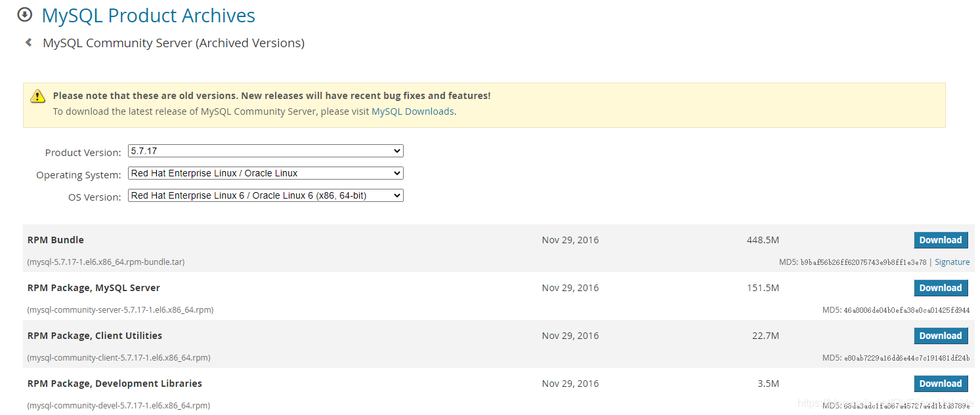Click the bold old versions warning text
The height and width of the screenshot is (415, 980).
click(x=272, y=96)
